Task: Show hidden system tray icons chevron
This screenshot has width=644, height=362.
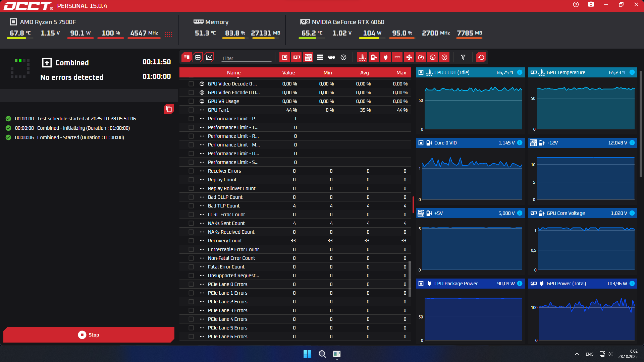Action: coord(577,354)
